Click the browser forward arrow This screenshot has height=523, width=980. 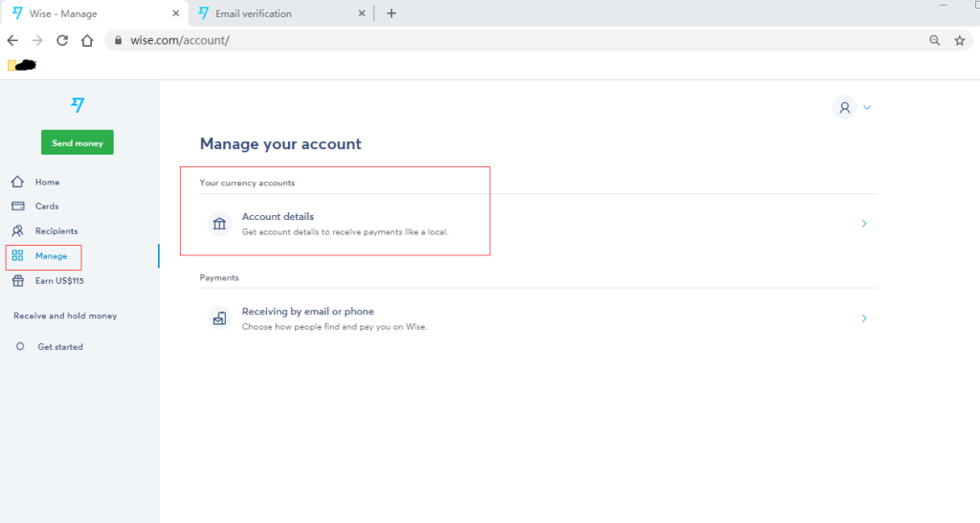click(x=37, y=40)
